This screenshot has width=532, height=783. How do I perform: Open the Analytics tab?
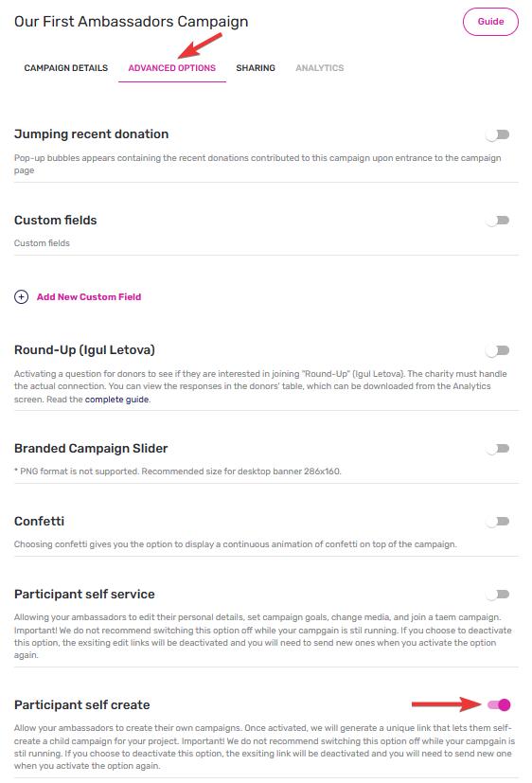tap(319, 68)
